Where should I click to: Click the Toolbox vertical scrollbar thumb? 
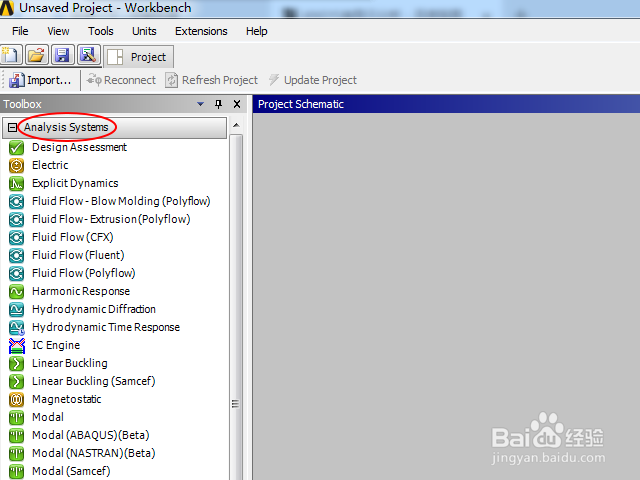236,306
